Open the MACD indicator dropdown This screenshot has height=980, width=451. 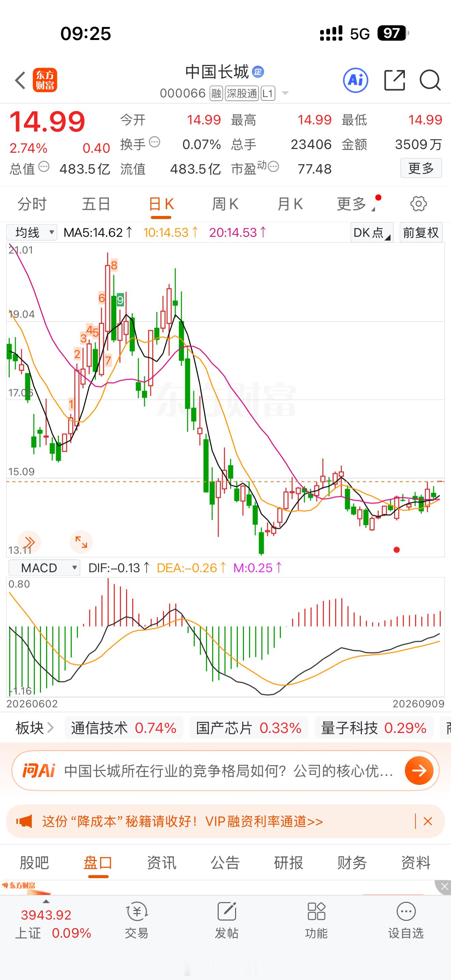(x=44, y=568)
